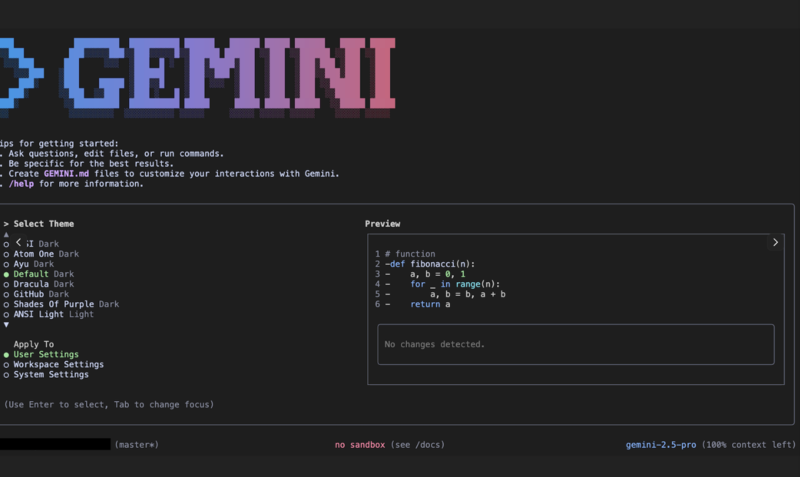Image resolution: width=800 pixels, height=477 pixels.
Task: Click the 'Be specific for the best results' tip
Action: pos(91,164)
